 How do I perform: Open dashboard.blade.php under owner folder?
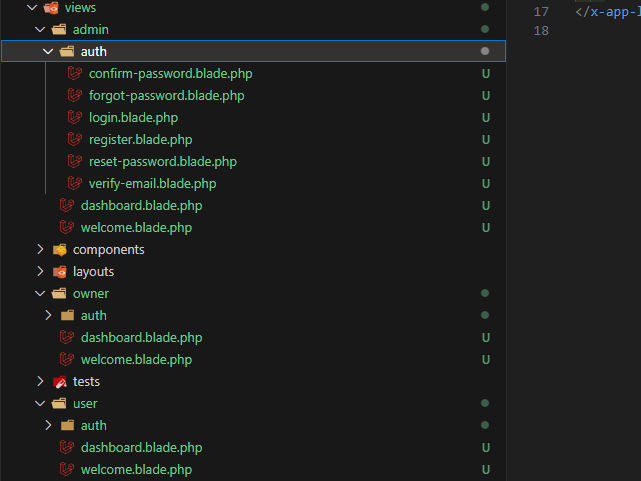[x=141, y=337]
